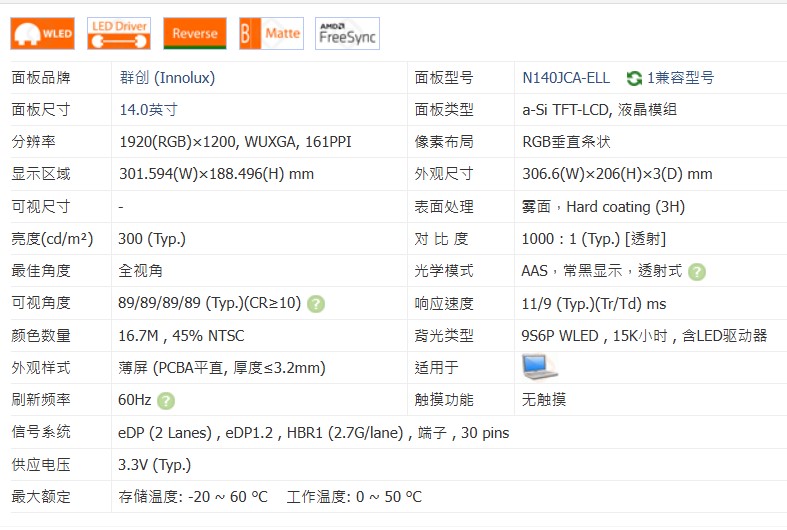Select the outline size 306.6(W)×206(H)×3(D) mm
Image resolution: width=787 pixels, height=530 pixels.
pos(617,174)
